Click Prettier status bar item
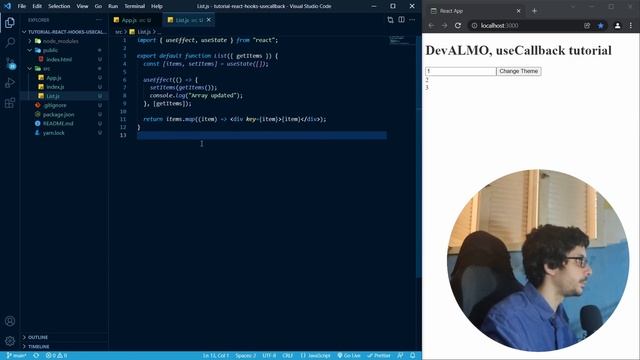Image resolution: width=640 pixels, height=360 pixels. click(x=379, y=356)
